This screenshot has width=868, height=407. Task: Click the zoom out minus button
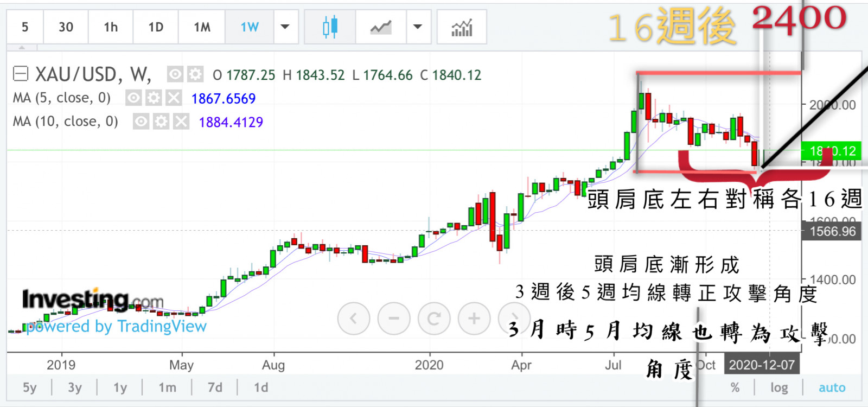pyautogui.click(x=394, y=319)
